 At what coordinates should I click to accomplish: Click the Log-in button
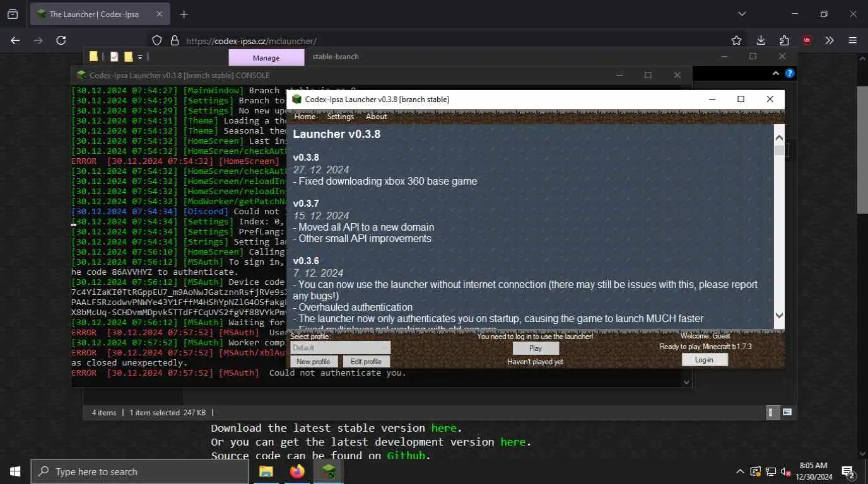[705, 360]
